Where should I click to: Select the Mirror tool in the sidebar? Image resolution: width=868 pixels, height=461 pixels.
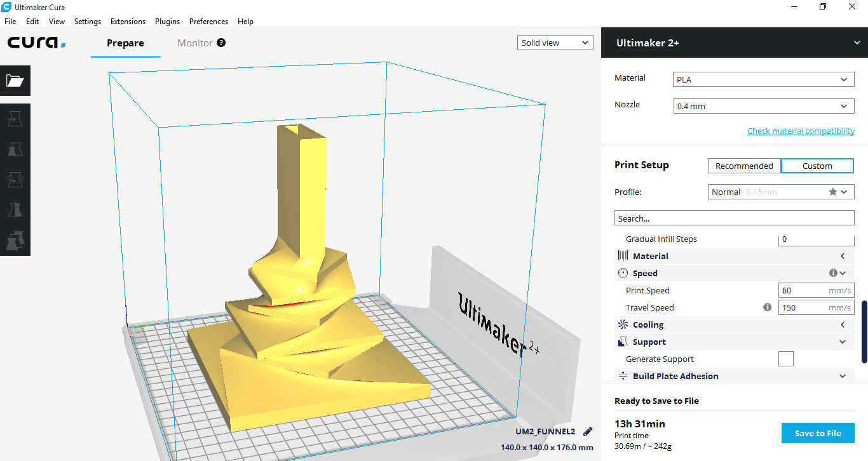pos(15,210)
